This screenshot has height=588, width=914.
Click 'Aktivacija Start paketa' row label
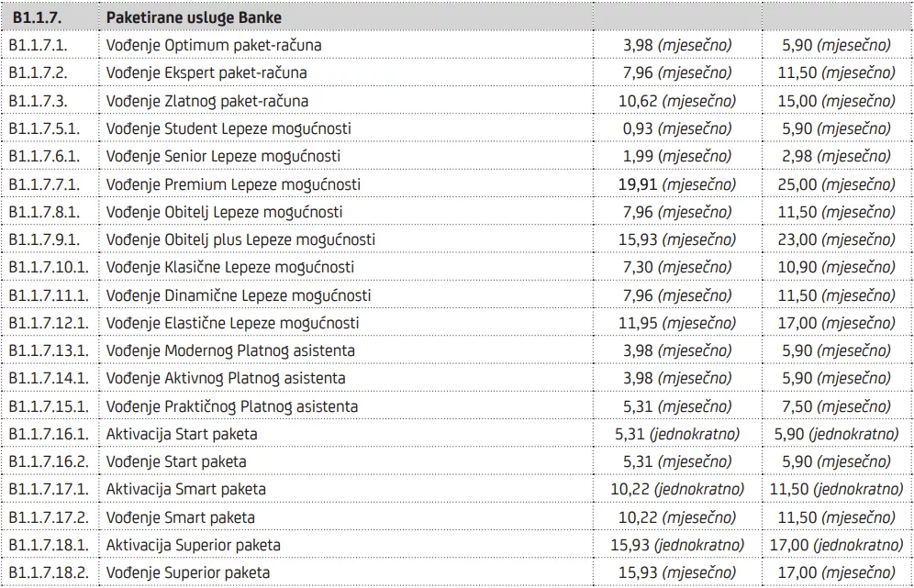(182, 434)
